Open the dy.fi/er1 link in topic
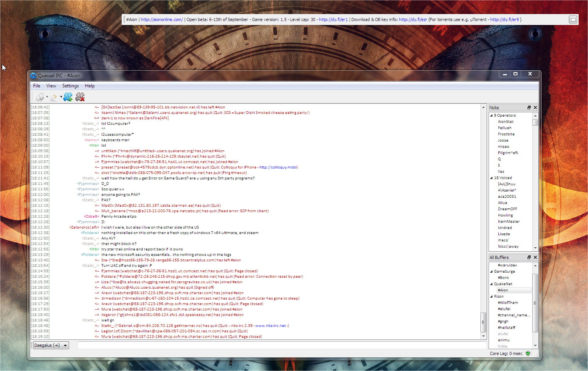 333,20
